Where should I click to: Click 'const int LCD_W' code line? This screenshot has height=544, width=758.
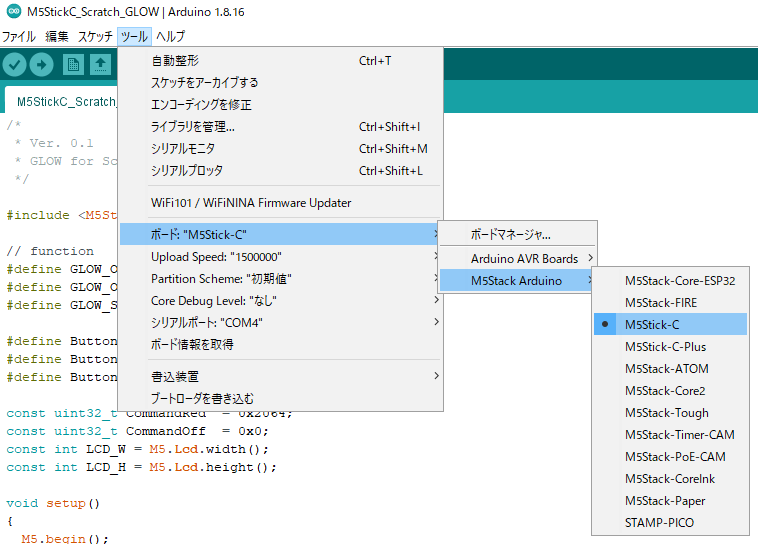(x=137, y=449)
